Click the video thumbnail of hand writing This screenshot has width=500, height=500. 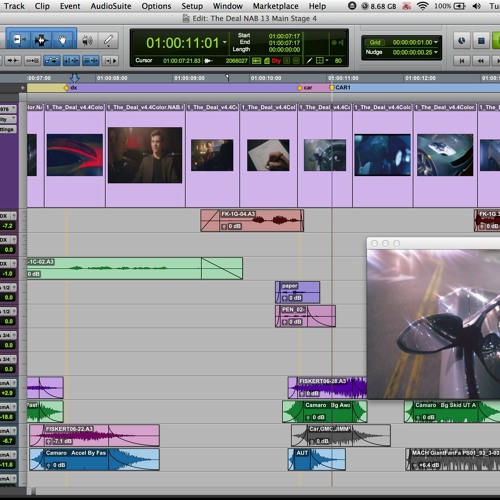[268, 155]
